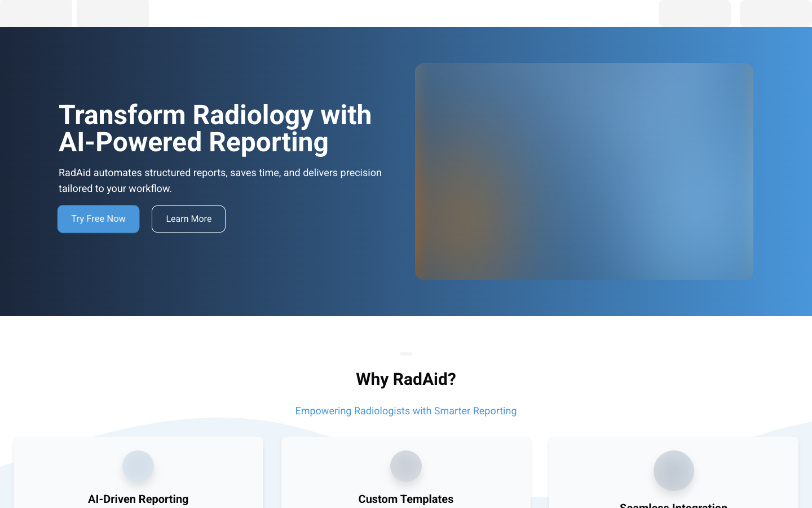
Task: Click "Empowering Radiologists with Smarter Reporting" subtitle
Action: 406,411
